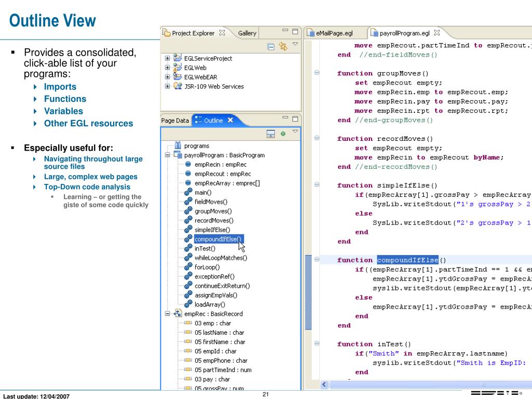Select the EGLWeb project icon

(x=178, y=67)
